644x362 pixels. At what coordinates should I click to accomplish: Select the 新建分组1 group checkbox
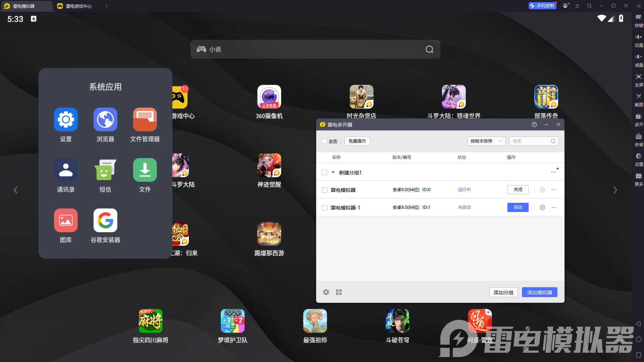coord(324,173)
